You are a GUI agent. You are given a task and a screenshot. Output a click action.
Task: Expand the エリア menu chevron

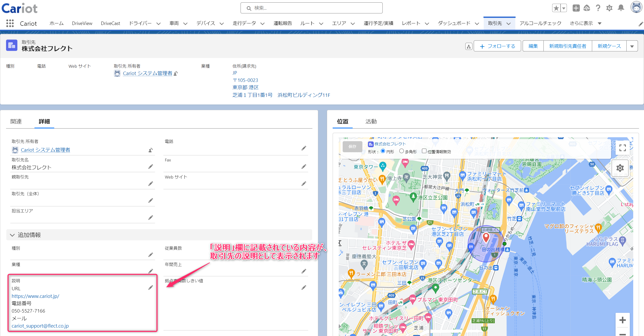point(353,24)
